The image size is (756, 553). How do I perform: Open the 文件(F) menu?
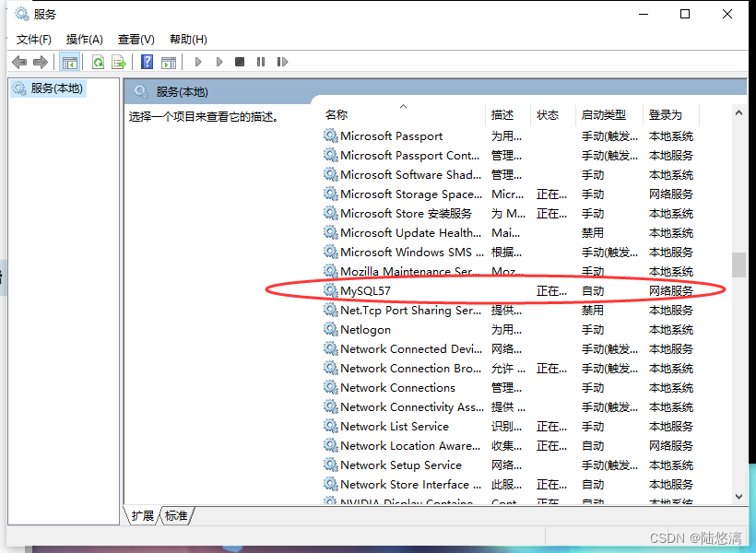coord(34,39)
